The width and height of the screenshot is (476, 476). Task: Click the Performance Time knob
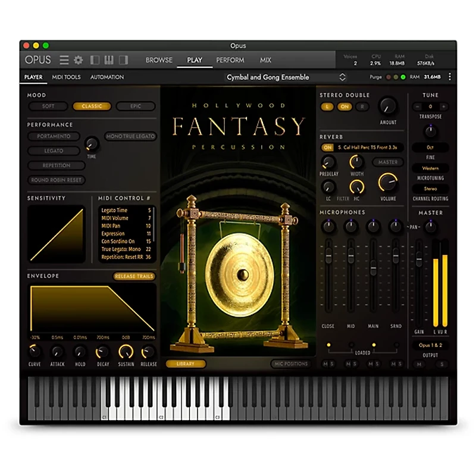pyautogui.click(x=92, y=144)
